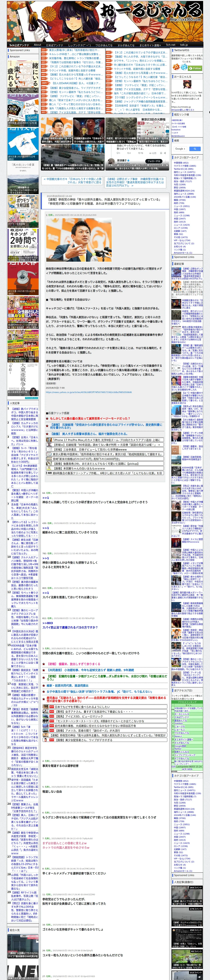Open the だめぽアンテナ nav item

[x=54, y=45]
